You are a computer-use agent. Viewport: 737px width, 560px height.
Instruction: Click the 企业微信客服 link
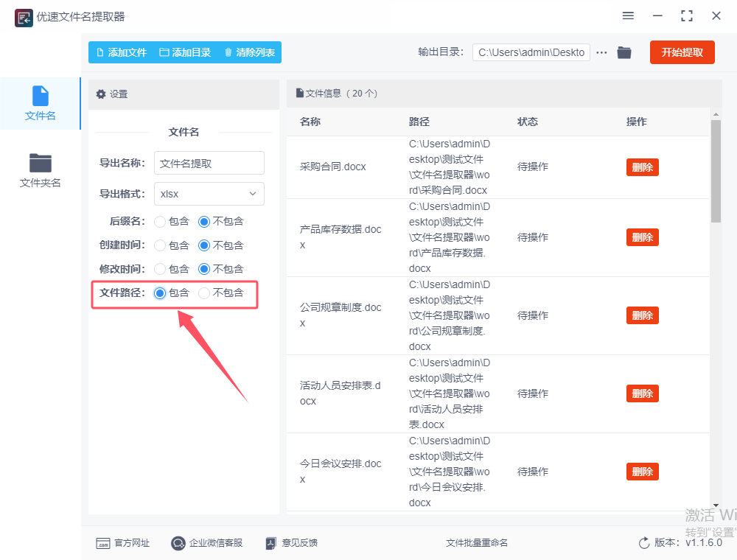tap(207, 543)
